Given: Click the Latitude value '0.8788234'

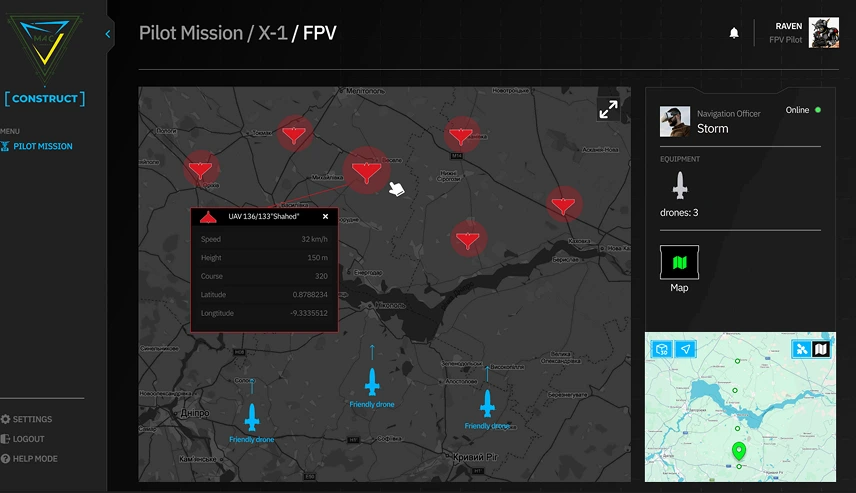Looking at the screenshot, I should (310, 295).
